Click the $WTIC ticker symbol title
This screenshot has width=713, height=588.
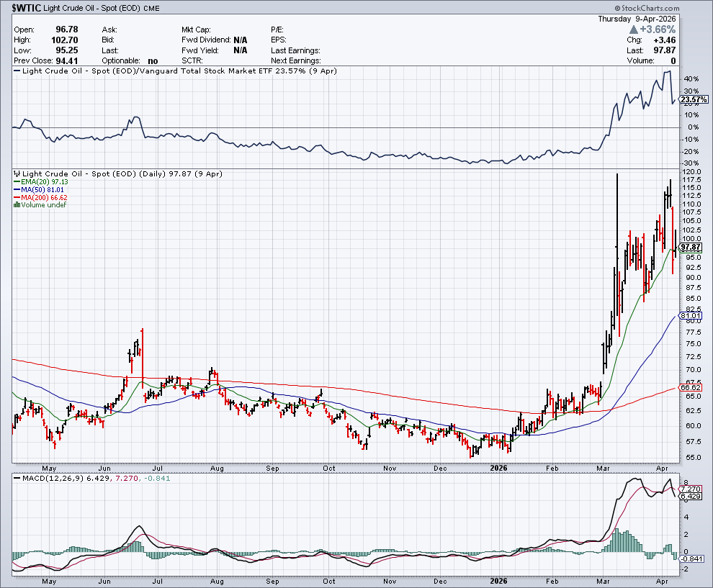[x=28, y=6]
